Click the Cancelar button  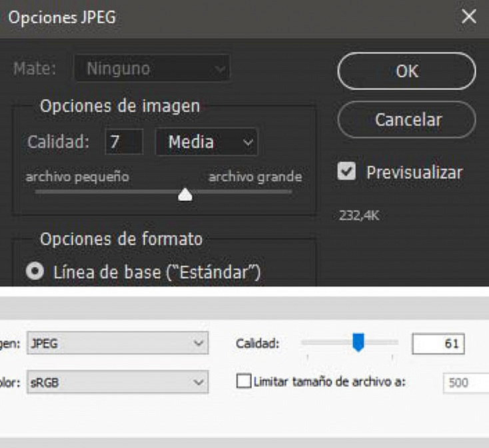pos(406,119)
